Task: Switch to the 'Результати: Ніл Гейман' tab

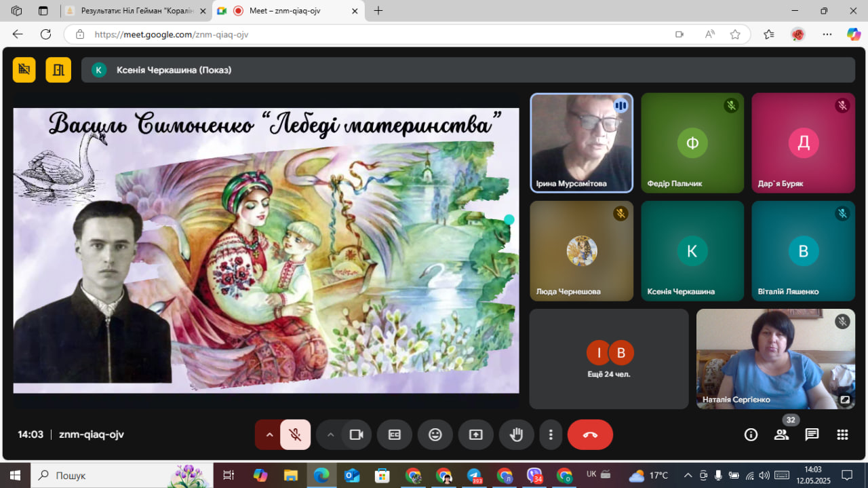Action: [136, 11]
